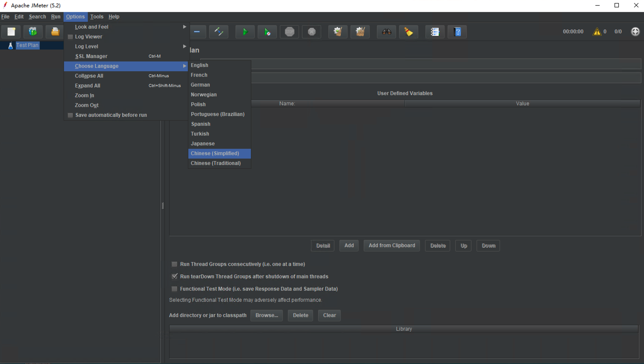Click the Add from Clipboard button

click(392, 246)
